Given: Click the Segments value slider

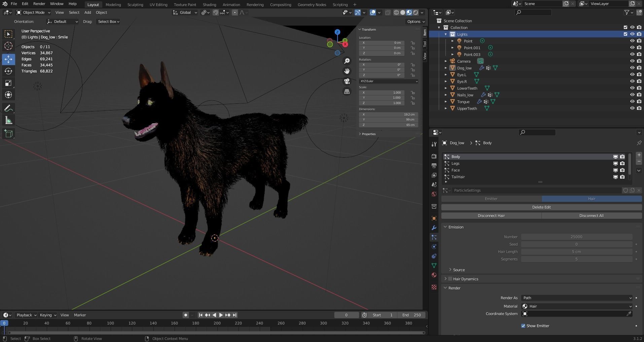Looking at the screenshot, I should coord(577,259).
